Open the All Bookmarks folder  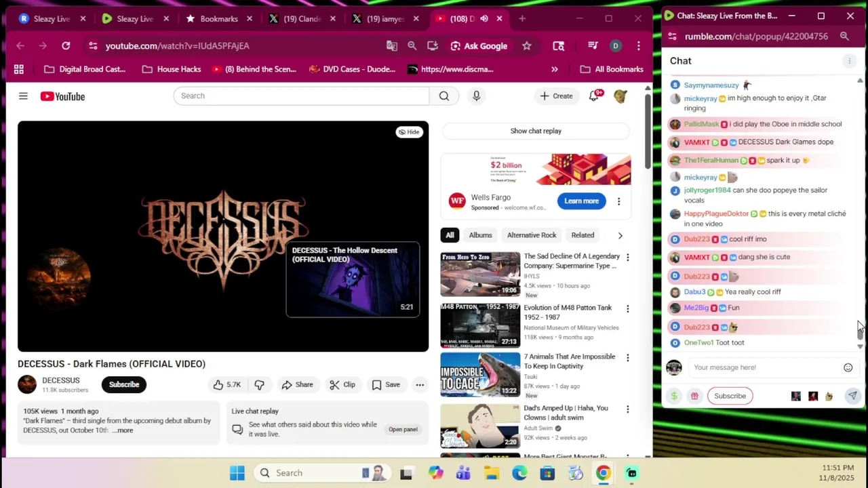coord(612,69)
